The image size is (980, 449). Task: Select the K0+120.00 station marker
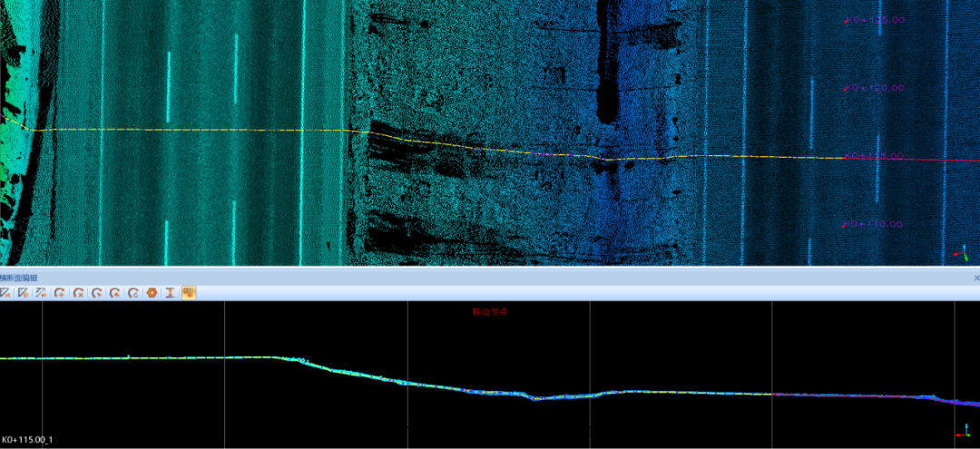click(874, 88)
